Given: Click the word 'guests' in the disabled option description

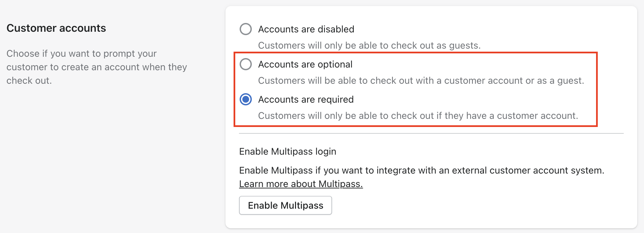Looking at the screenshot, I should click(464, 45).
